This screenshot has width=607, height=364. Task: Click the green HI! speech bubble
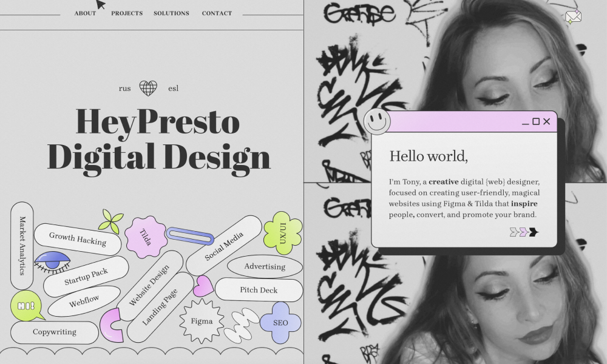tap(27, 306)
